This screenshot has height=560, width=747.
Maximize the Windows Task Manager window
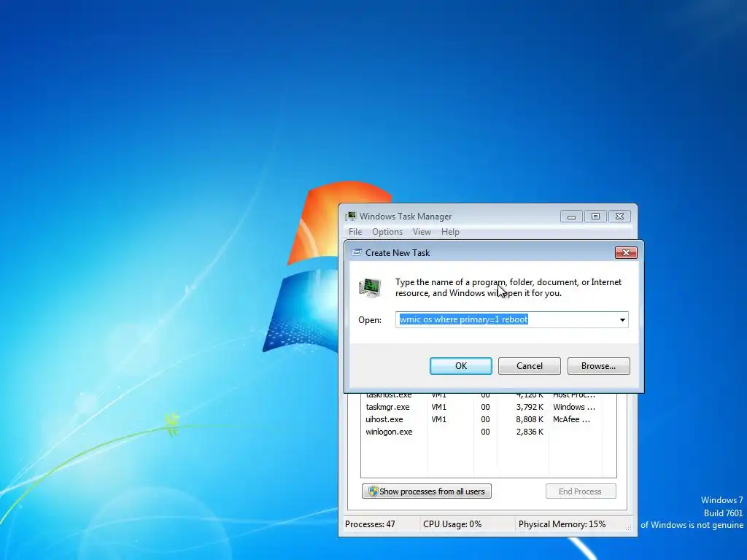coord(595,217)
